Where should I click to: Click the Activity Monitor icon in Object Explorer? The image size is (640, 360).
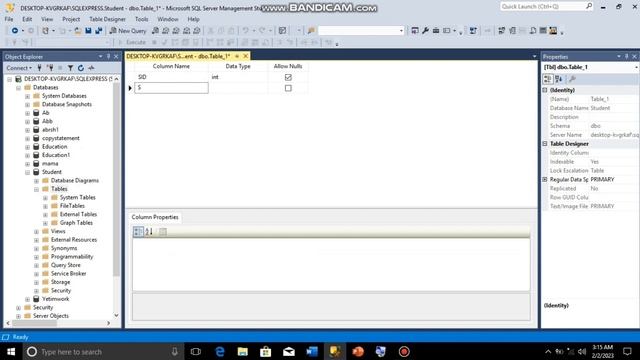tap(91, 68)
